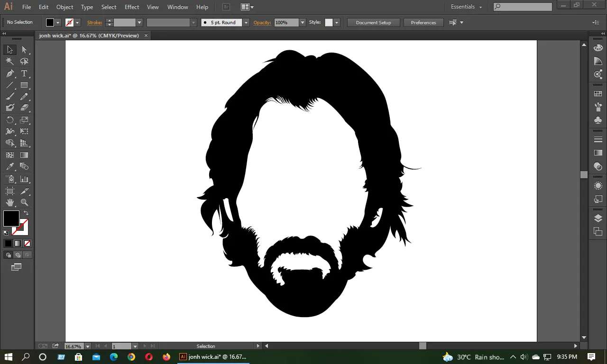
Task: Open the 5 pt. Round brush dropdown
Action: (246, 22)
